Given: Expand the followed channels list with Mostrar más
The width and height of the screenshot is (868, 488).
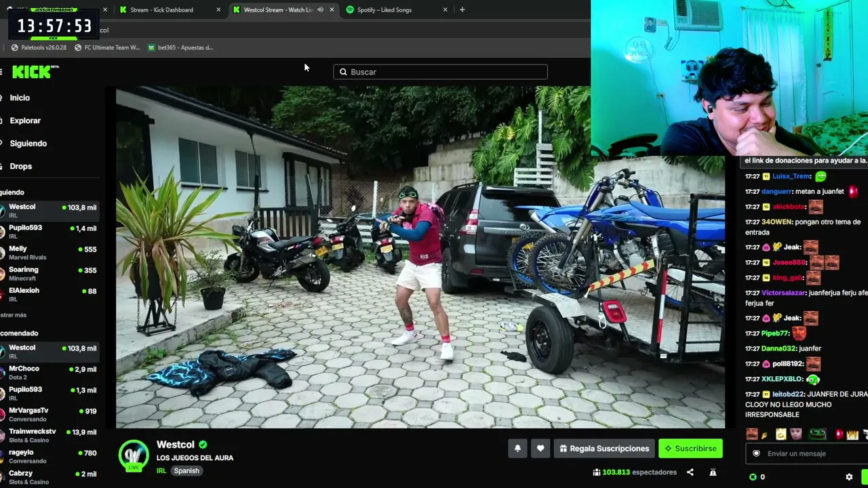Looking at the screenshot, I should [x=14, y=315].
